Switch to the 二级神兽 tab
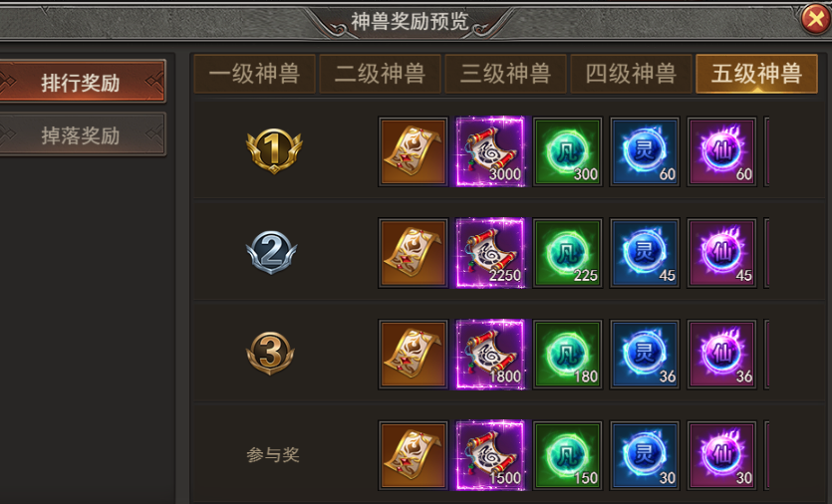 (380, 74)
